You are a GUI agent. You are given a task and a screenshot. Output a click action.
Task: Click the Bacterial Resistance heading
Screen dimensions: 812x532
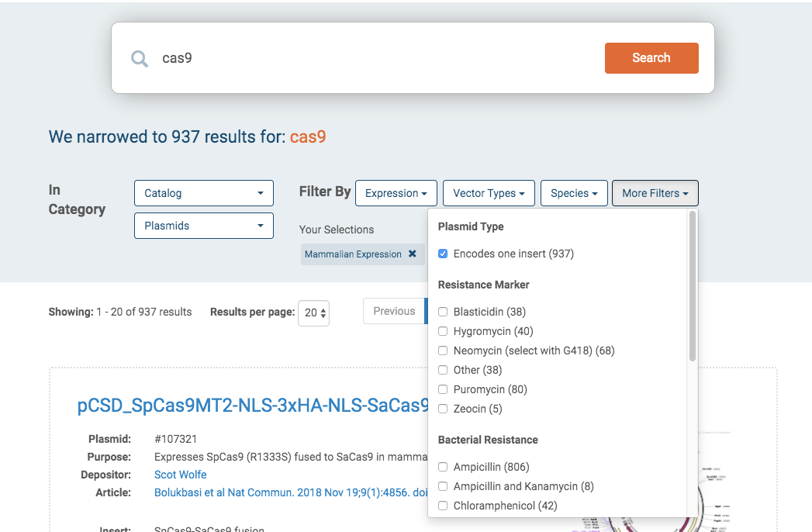[488, 440]
